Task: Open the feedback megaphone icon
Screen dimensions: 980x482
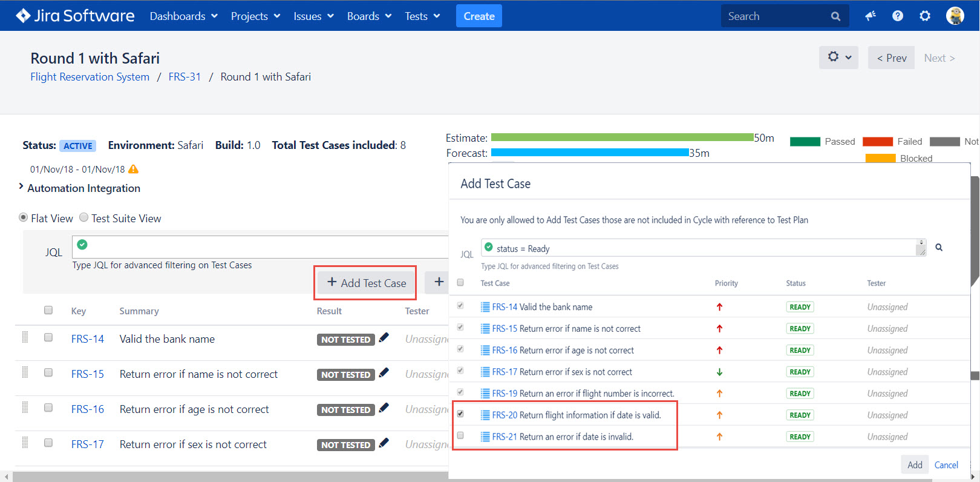Action: point(871,16)
